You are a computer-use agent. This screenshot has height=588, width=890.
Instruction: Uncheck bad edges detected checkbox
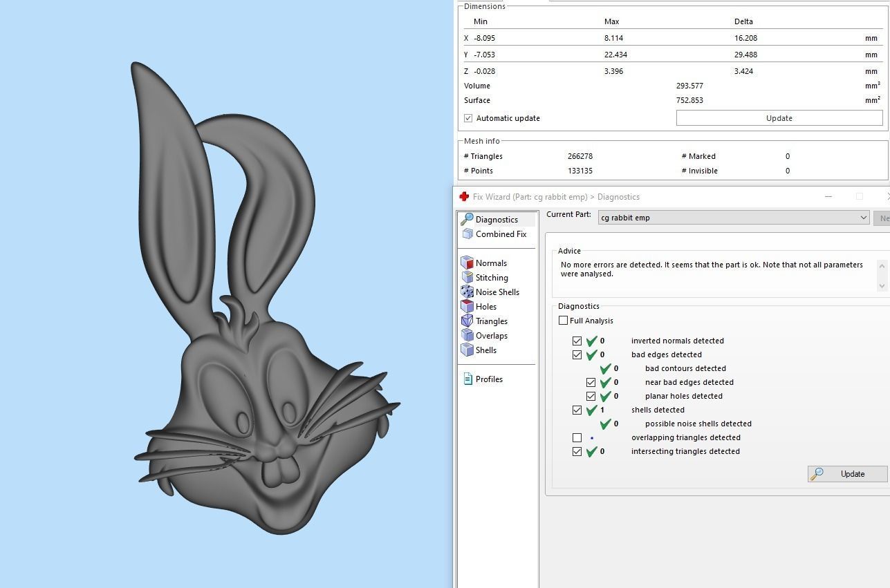(577, 354)
